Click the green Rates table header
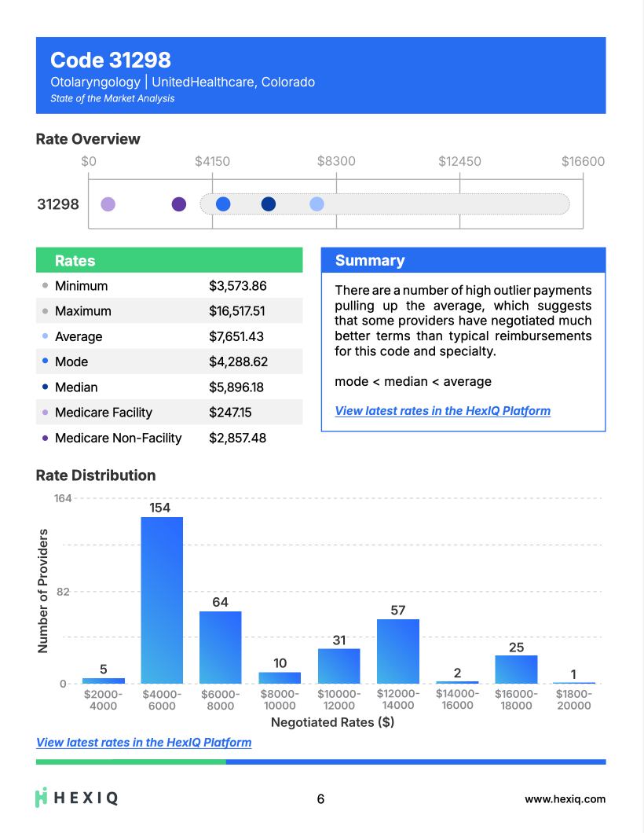The image size is (644, 833). 169,261
